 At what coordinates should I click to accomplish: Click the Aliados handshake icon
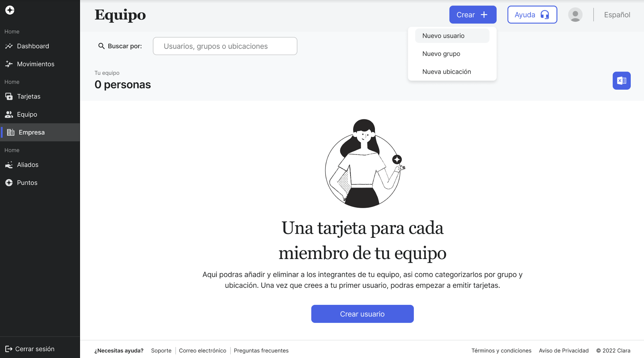coord(9,165)
